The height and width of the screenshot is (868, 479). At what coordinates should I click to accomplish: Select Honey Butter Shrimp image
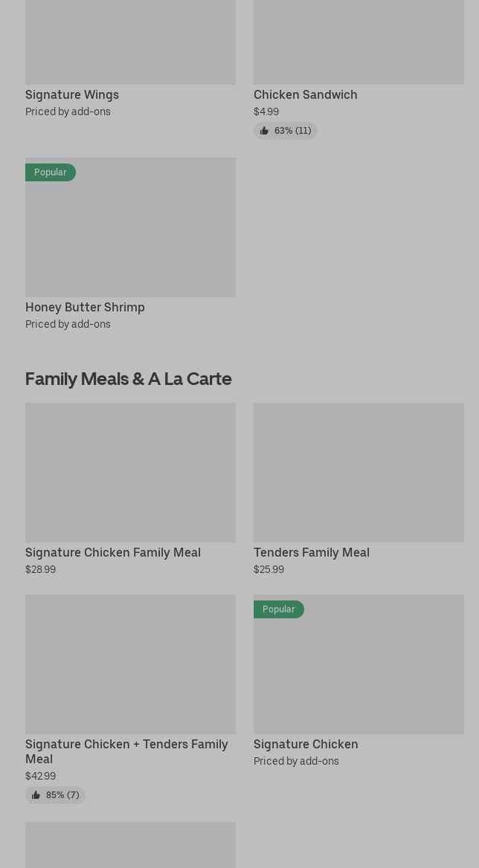(x=131, y=227)
